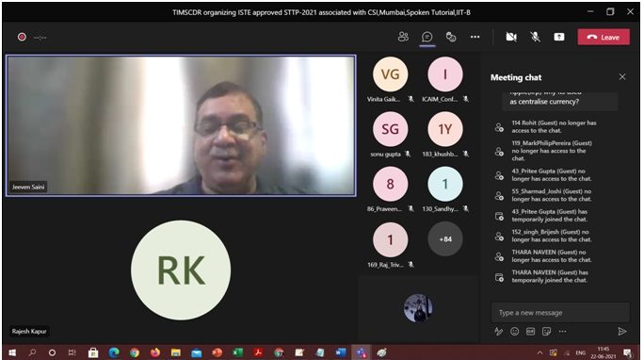The height and width of the screenshot is (360, 644).
Task: Insert a GIF in chat
Action: point(531,331)
